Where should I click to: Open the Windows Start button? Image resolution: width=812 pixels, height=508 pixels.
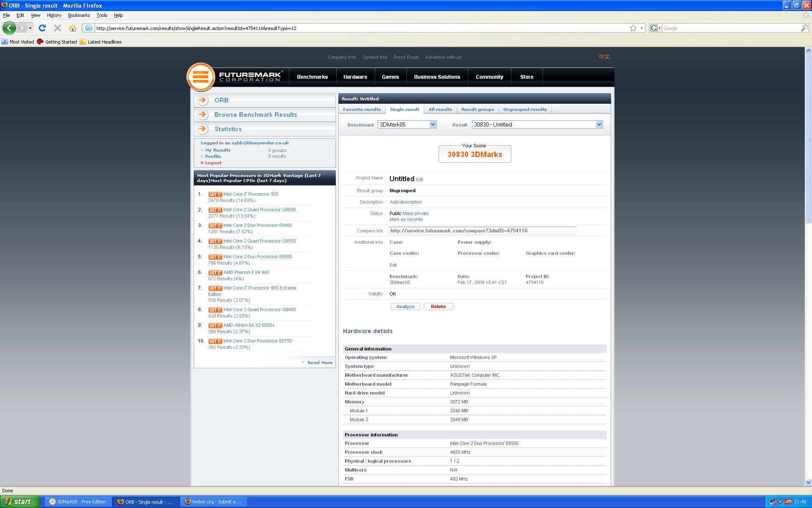click(x=20, y=502)
